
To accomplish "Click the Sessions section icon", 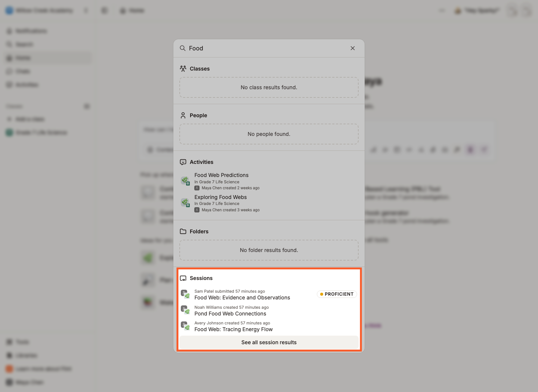I will pyautogui.click(x=183, y=278).
